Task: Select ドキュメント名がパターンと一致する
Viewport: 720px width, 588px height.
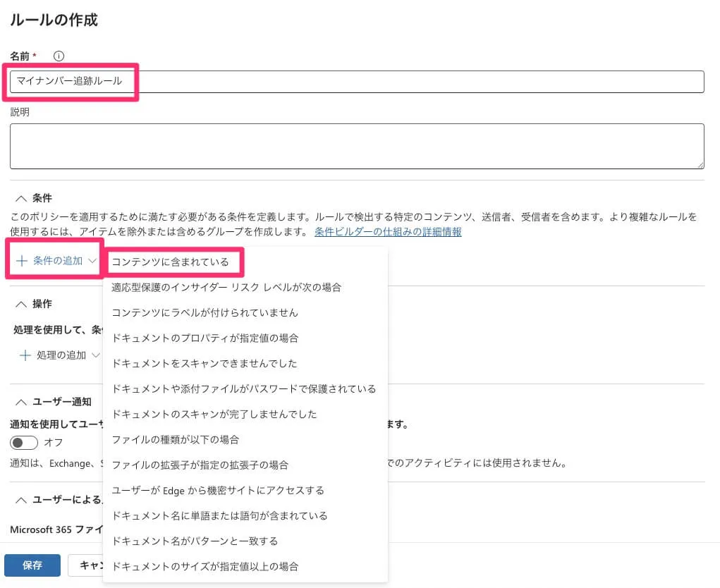Action: (245, 541)
